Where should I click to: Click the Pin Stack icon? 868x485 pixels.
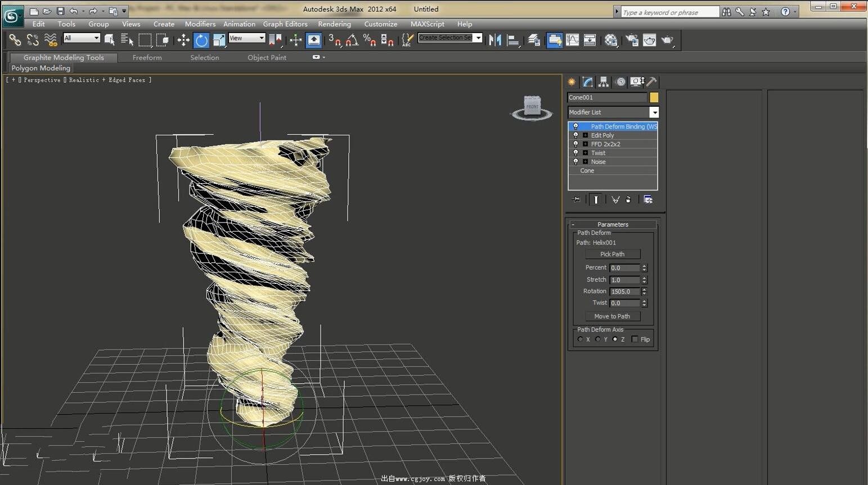click(576, 200)
